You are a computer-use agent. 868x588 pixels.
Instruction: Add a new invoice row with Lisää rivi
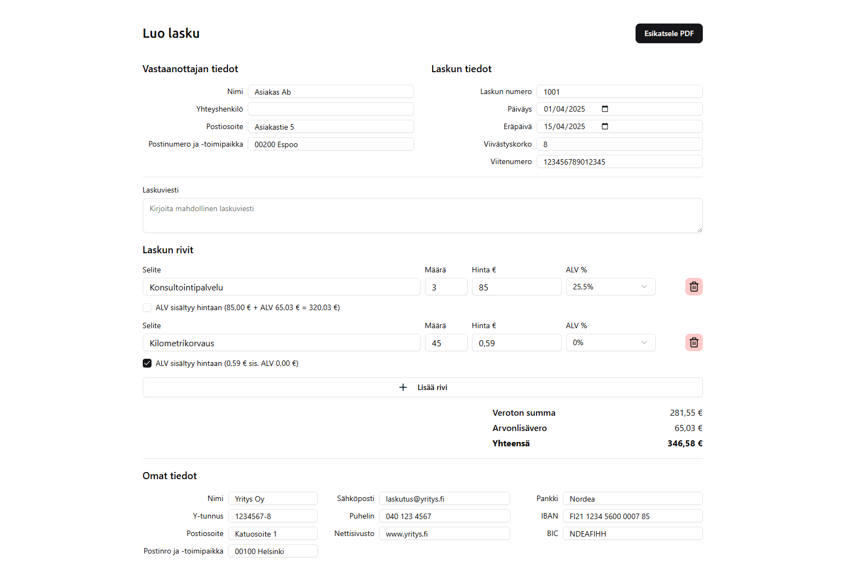tap(423, 387)
